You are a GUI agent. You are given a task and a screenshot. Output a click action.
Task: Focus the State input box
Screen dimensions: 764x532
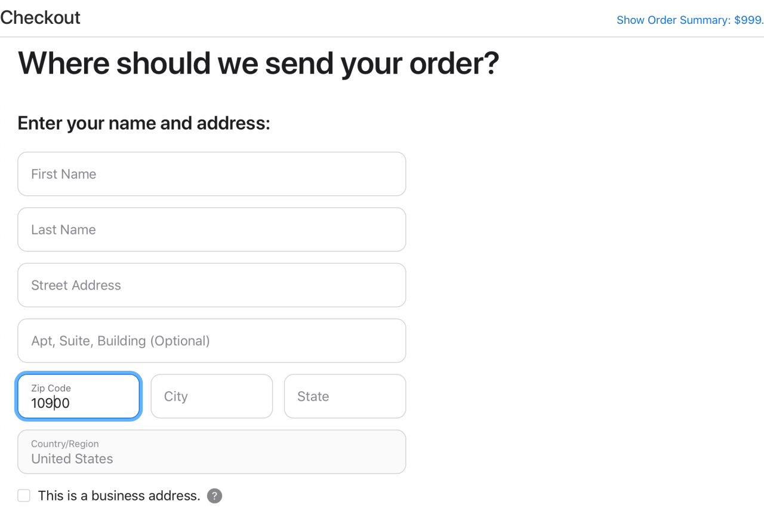click(345, 396)
